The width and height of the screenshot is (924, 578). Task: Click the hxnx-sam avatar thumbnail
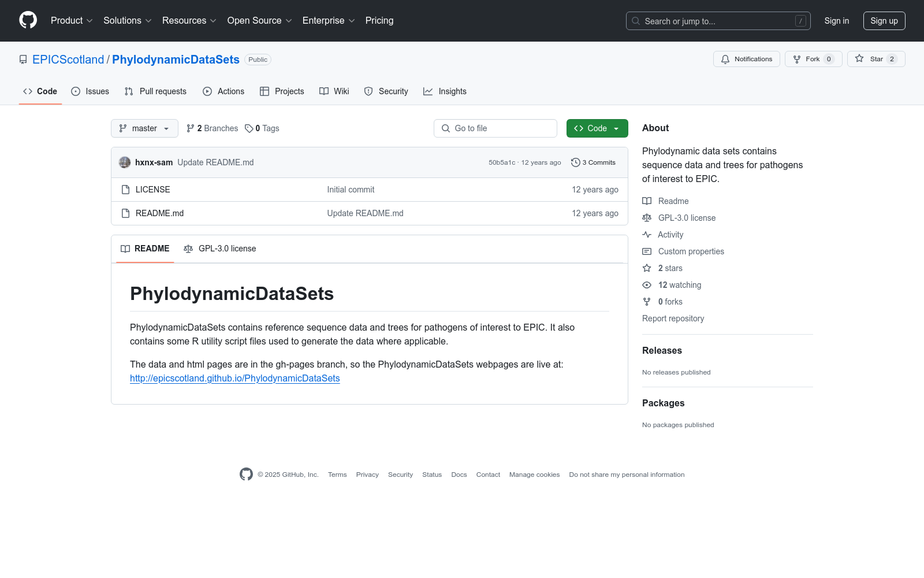pos(125,162)
